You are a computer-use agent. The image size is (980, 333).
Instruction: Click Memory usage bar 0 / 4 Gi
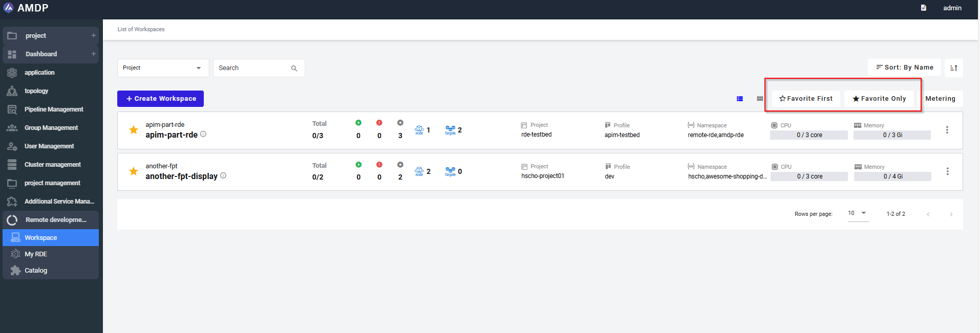(893, 176)
